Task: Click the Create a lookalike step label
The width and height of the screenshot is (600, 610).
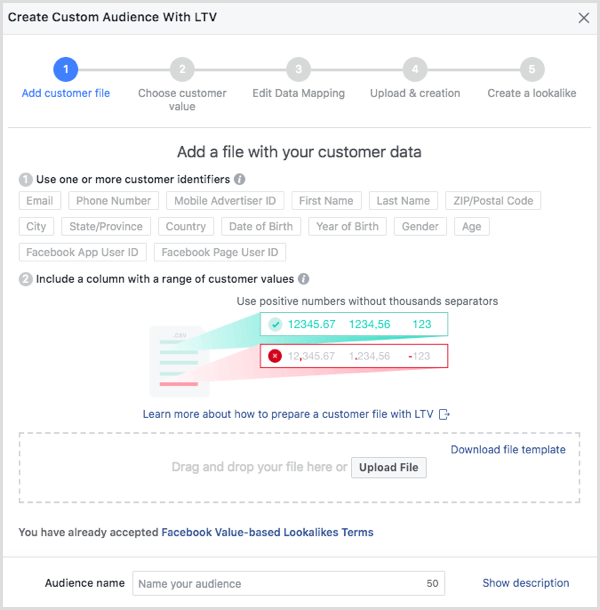Action: coord(532,93)
